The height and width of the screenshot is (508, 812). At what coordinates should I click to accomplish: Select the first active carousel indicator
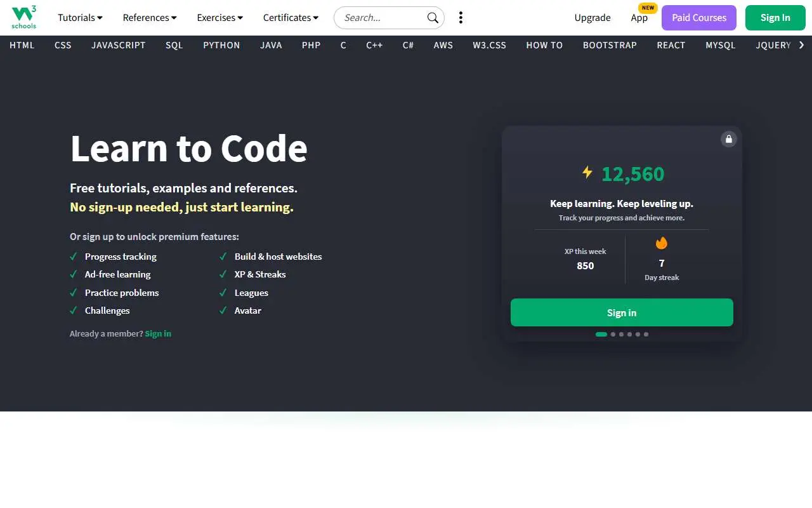pos(601,334)
